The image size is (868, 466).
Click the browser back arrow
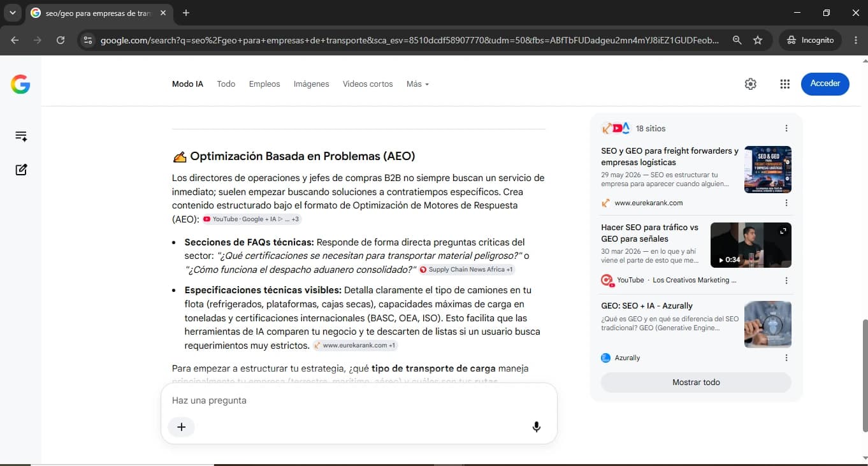pyautogui.click(x=15, y=40)
